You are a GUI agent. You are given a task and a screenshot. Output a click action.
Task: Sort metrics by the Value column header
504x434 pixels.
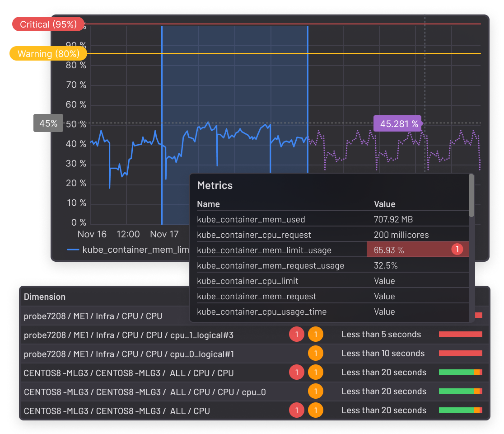(x=384, y=204)
